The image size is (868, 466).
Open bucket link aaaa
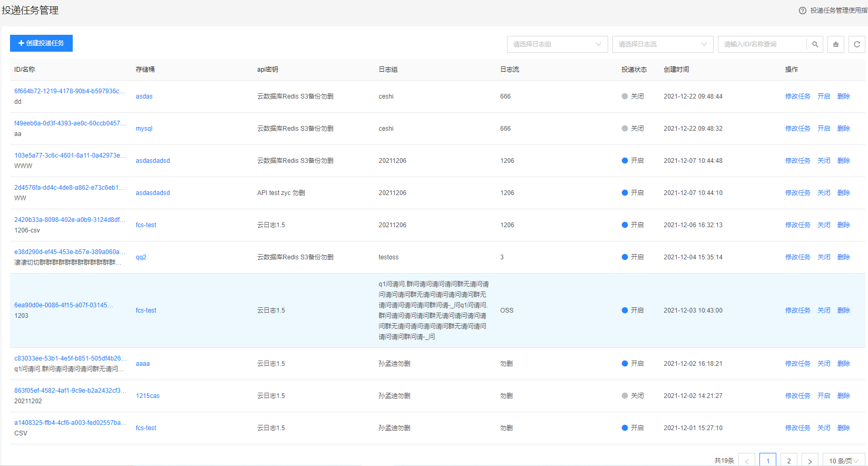[x=142, y=364]
